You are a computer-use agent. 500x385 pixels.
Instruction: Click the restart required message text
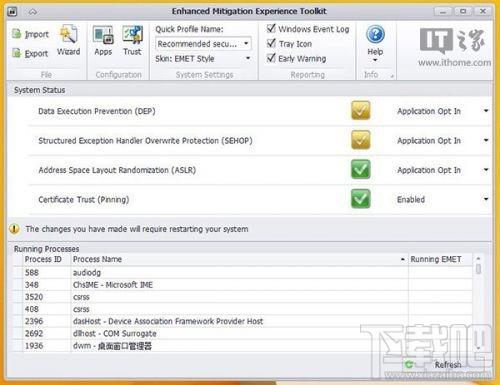tap(137, 229)
